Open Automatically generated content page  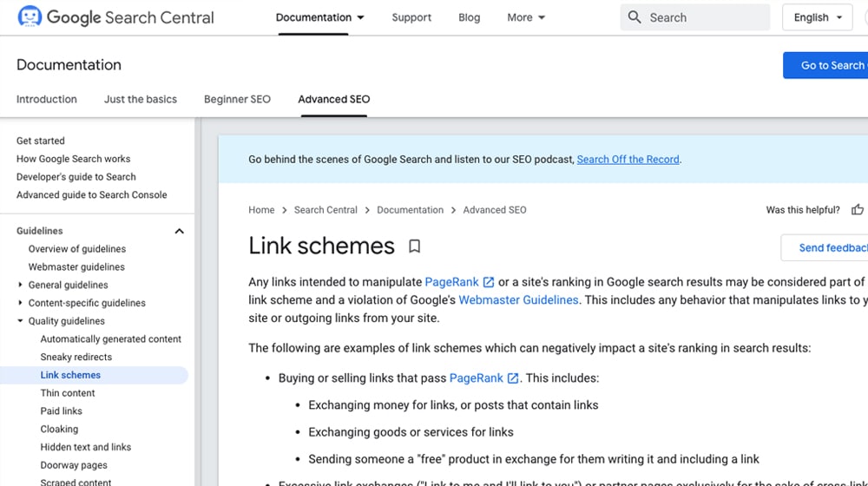click(111, 338)
